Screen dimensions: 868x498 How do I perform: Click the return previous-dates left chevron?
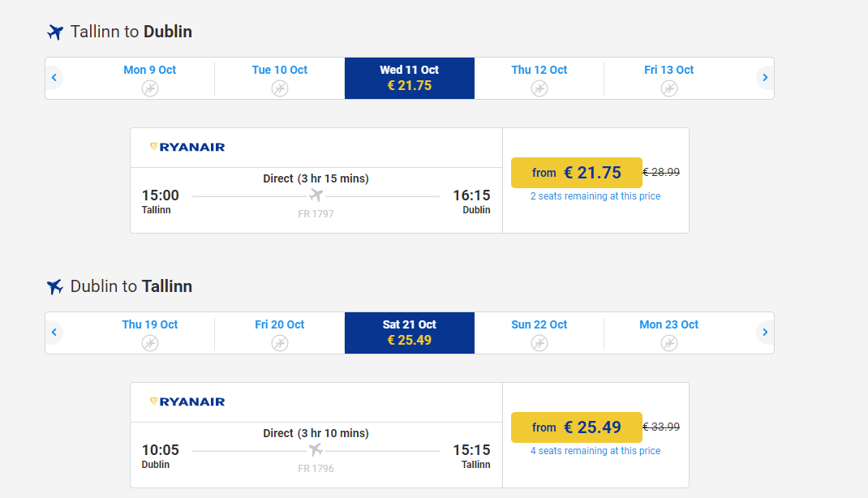click(54, 333)
